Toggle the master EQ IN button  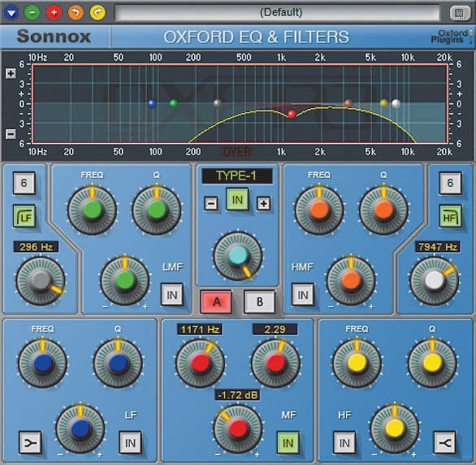click(x=237, y=200)
